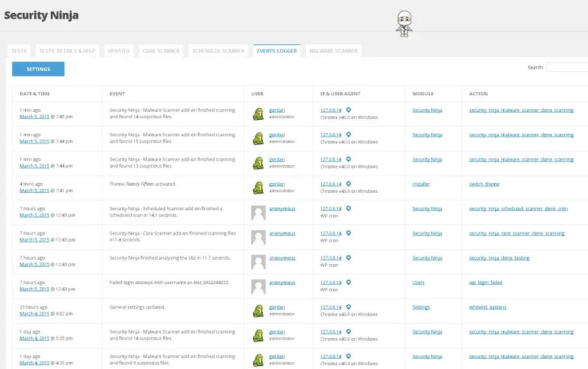Click the Security Ninja page title

[41, 15]
